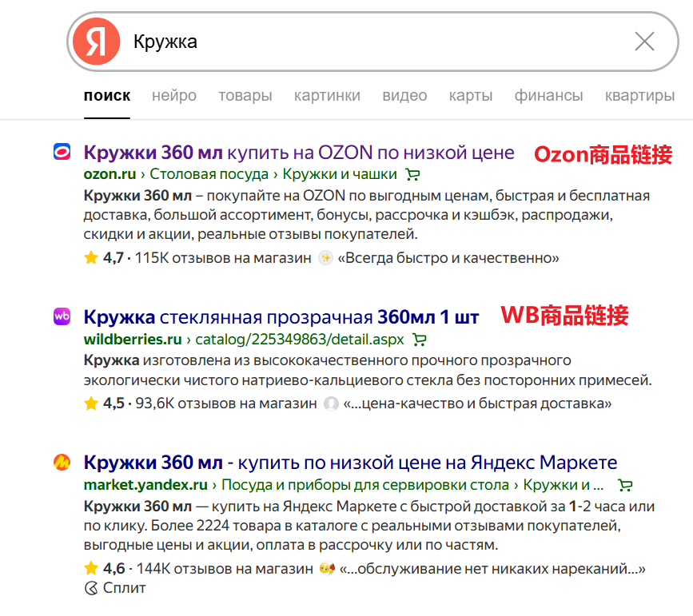Screen dimensions: 693x616
Task: Click '144К отзывов на магазин' text
Action: (225, 568)
